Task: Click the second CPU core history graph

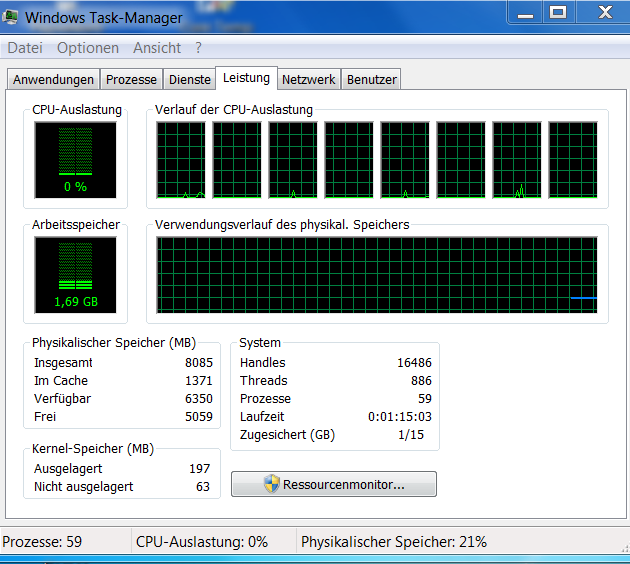Action: point(237,160)
